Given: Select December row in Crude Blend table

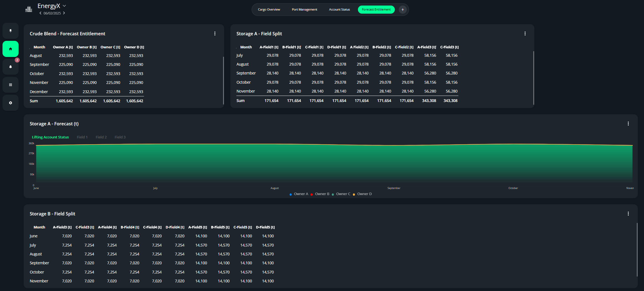Looking at the screenshot, I should pyautogui.click(x=87, y=92).
